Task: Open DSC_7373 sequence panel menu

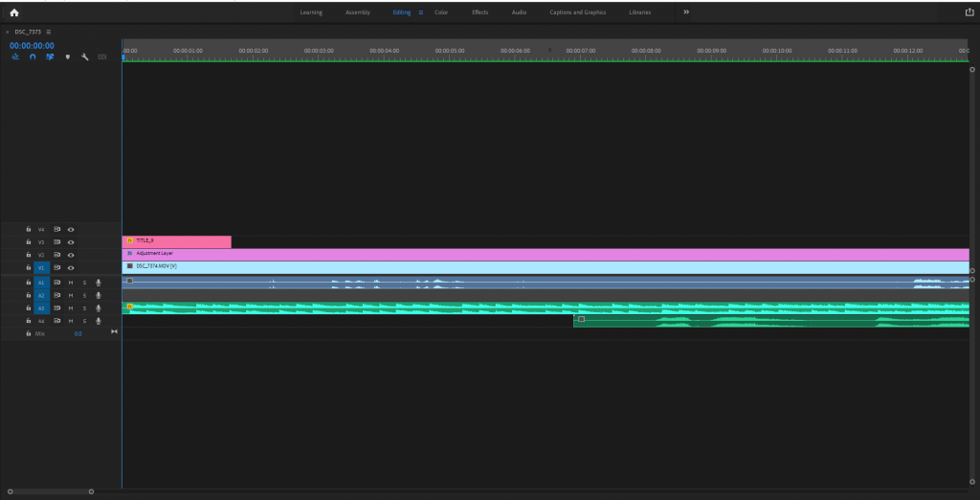Action: (x=49, y=32)
